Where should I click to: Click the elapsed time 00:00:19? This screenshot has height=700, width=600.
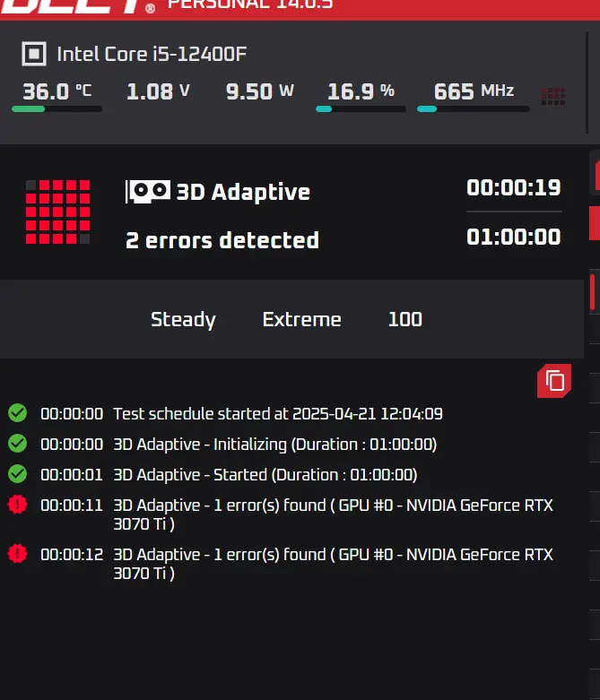click(x=514, y=187)
